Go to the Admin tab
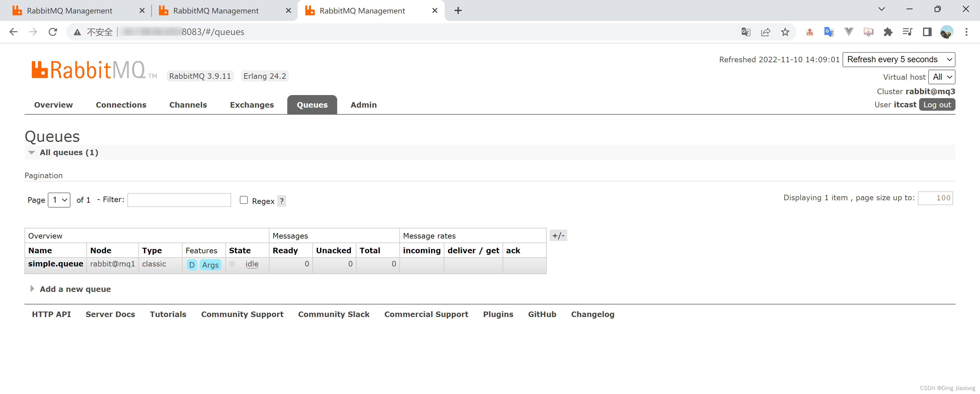 click(x=364, y=105)
